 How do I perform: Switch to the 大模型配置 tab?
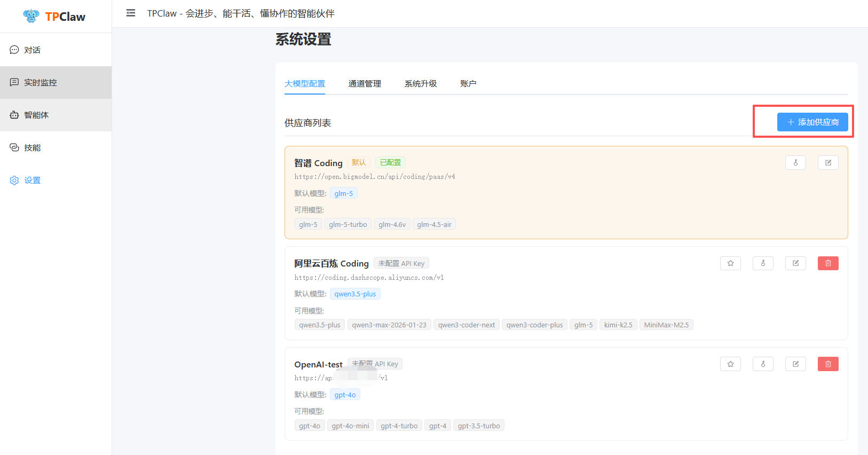click(x=305, y=84)
